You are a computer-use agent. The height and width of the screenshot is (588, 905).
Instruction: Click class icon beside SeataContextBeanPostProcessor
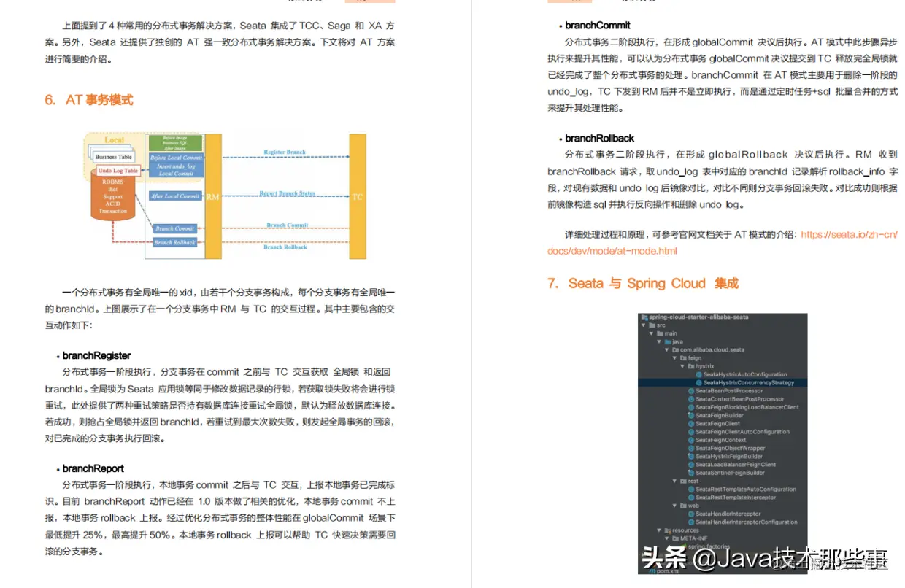691,399
